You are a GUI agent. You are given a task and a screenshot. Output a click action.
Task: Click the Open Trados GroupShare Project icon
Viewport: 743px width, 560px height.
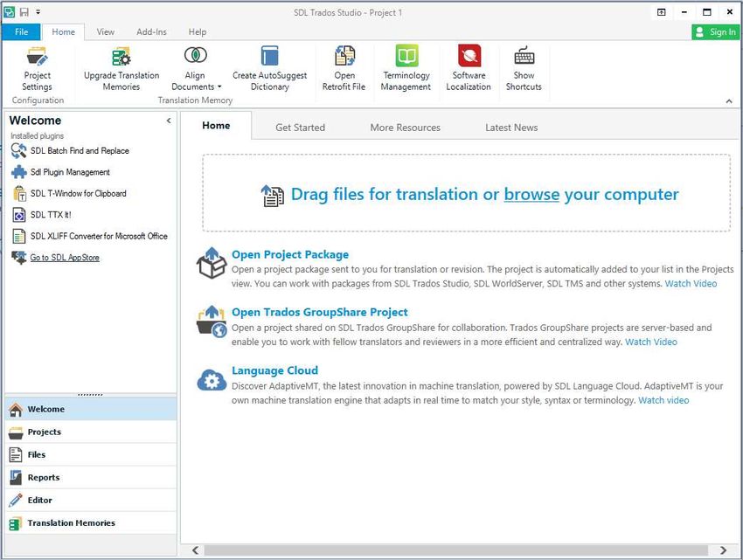click(212, 321)
